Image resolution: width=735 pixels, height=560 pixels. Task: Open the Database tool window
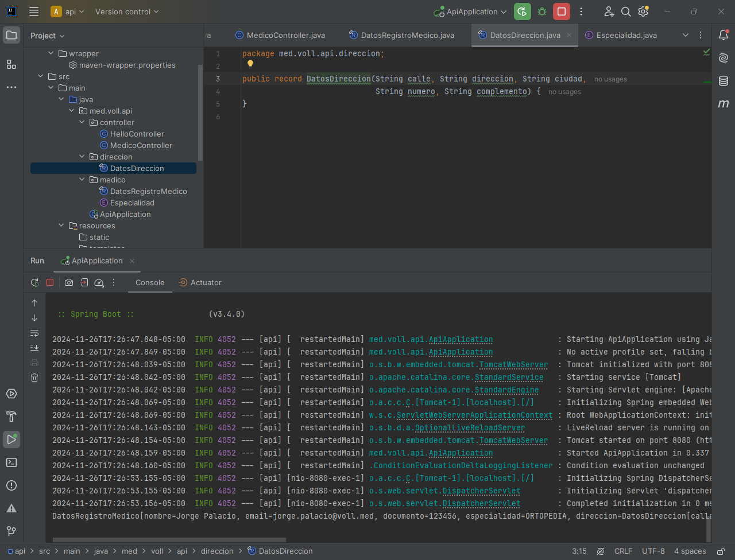[x=724, y=81]
